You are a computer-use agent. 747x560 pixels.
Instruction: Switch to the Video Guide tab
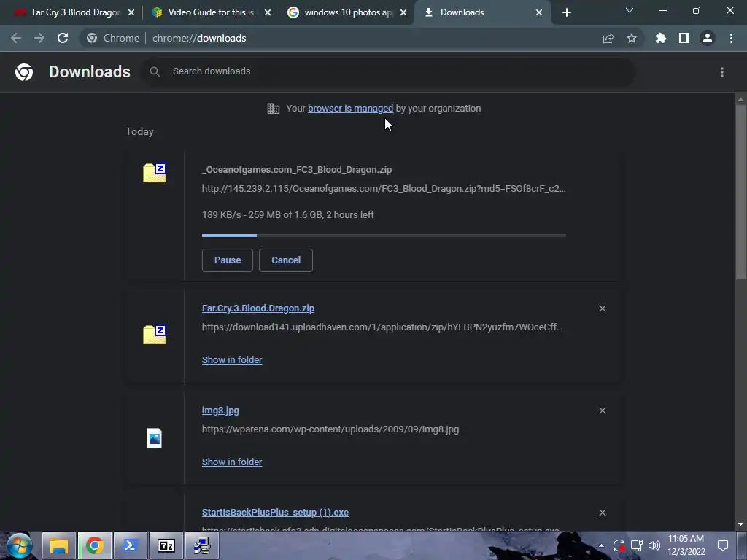point(209,12)
